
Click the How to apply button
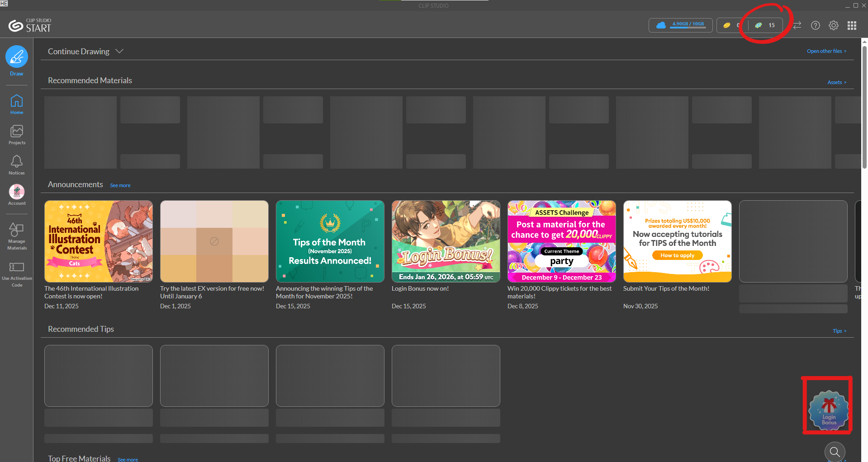point(677,255)
